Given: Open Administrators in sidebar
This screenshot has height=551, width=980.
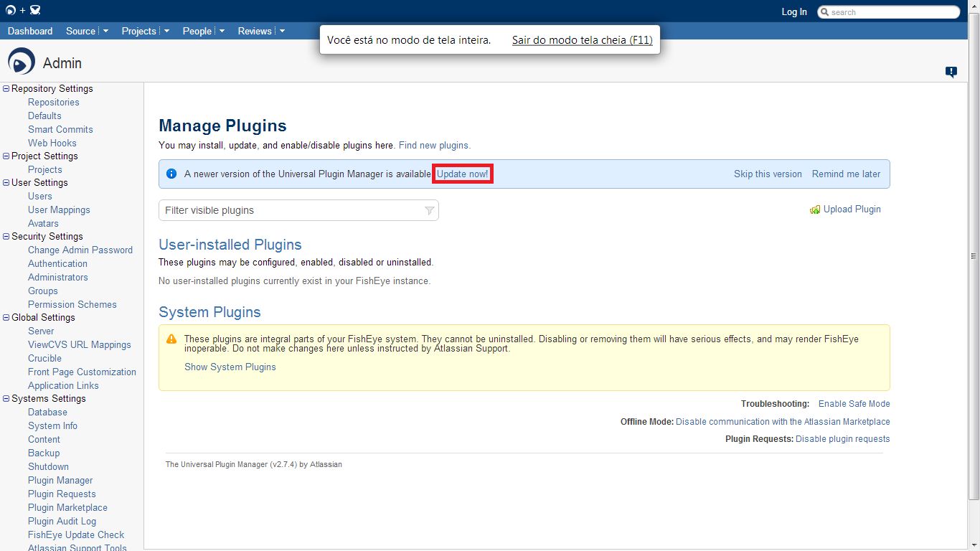Looking at the screenshot, I should [x=58, y=278].
